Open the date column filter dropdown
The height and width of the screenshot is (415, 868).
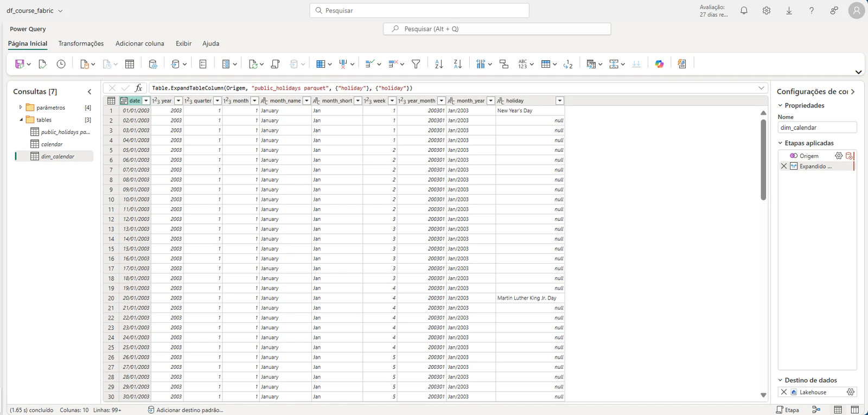tap(146, 100)
